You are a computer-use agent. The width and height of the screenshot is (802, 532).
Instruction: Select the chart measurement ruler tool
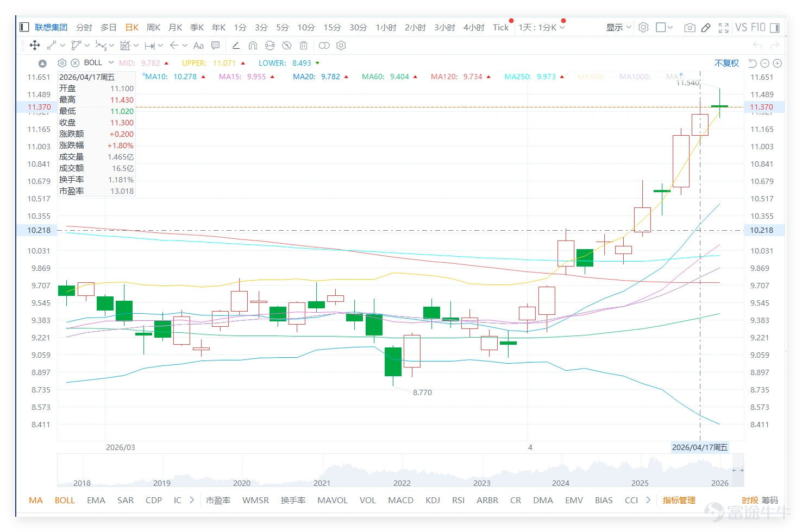pyautogui.click(x=125, y=46)
